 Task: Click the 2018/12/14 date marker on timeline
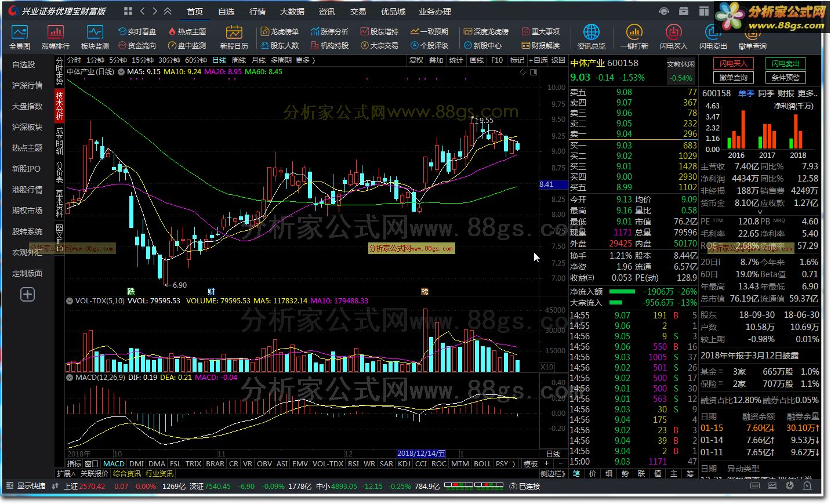[421, 454]
